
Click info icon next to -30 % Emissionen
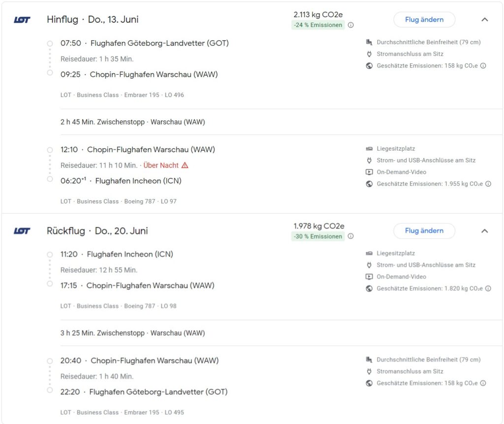(x=351, y=236)
